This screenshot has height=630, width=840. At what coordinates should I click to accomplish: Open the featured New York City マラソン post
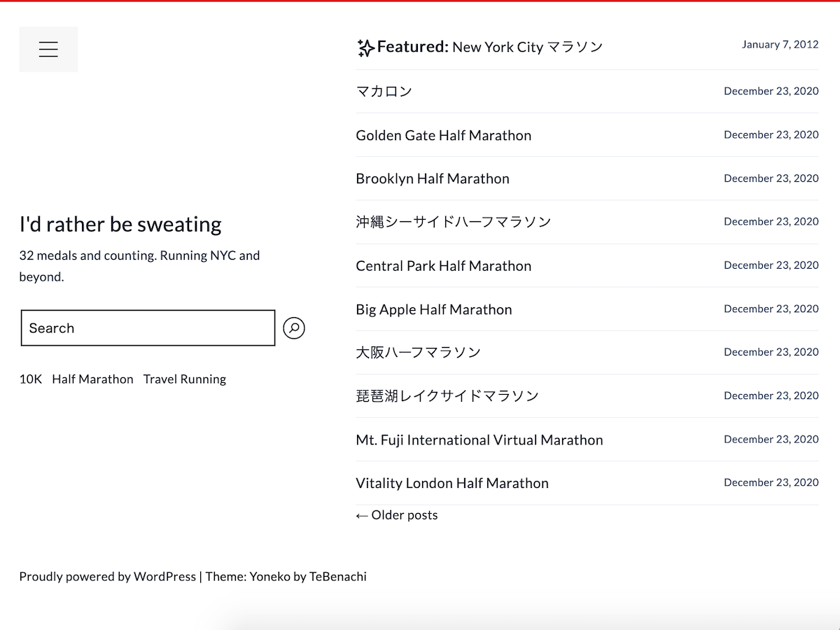pyautogui.click(x=527, y=47)
